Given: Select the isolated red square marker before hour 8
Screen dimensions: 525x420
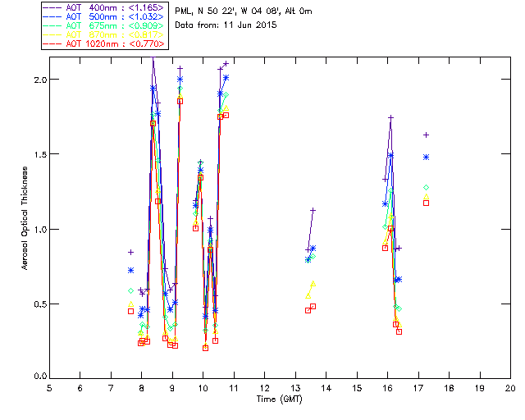Looking at the screenshot, I should click(x=131, y=311).
